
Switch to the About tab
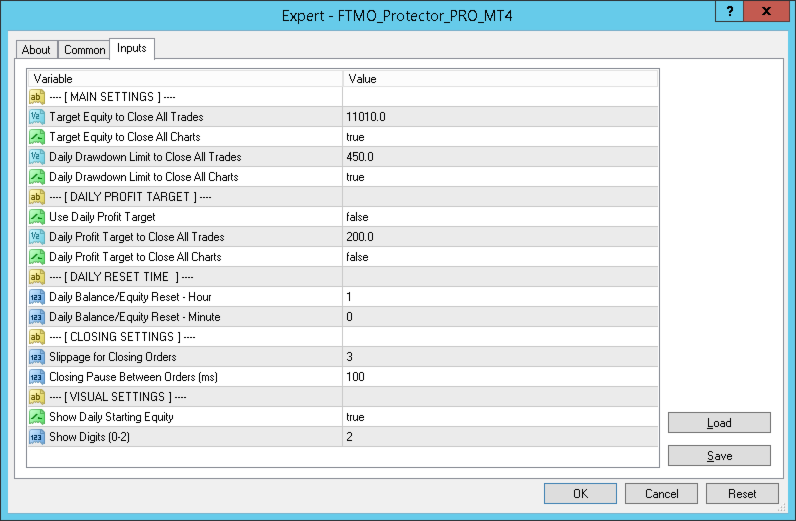click(x=37, y=50)
